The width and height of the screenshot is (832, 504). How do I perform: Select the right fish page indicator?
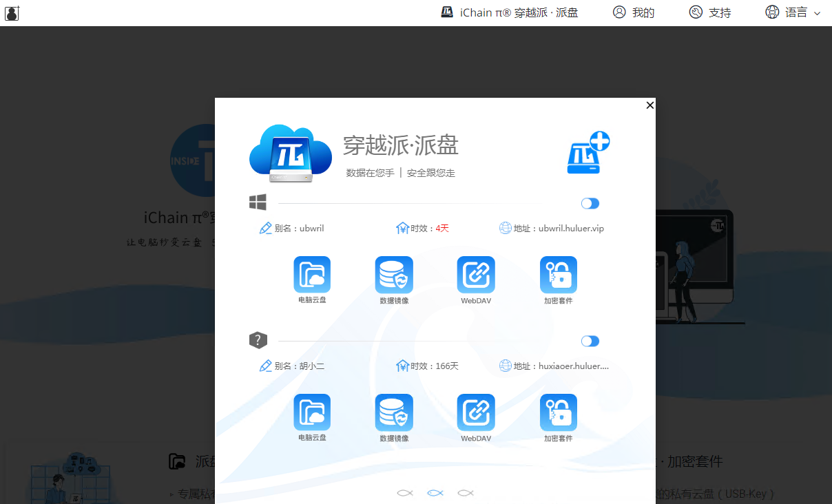(x=466, y=493)
